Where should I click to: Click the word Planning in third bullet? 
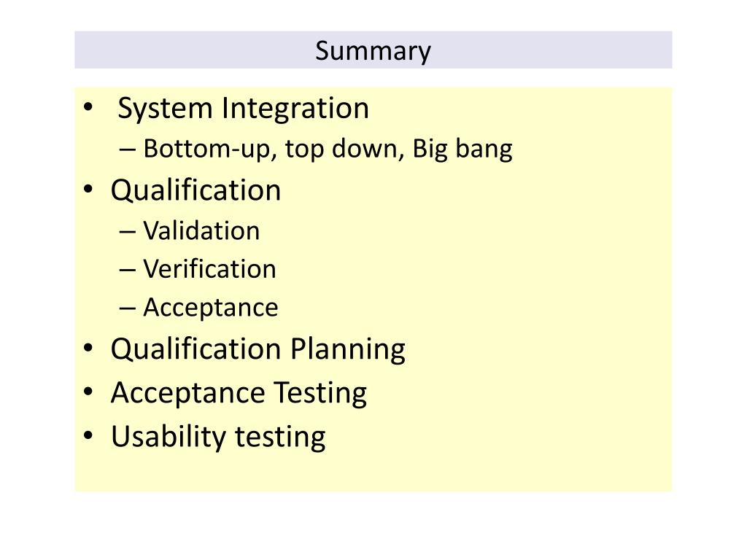(348, 349)
